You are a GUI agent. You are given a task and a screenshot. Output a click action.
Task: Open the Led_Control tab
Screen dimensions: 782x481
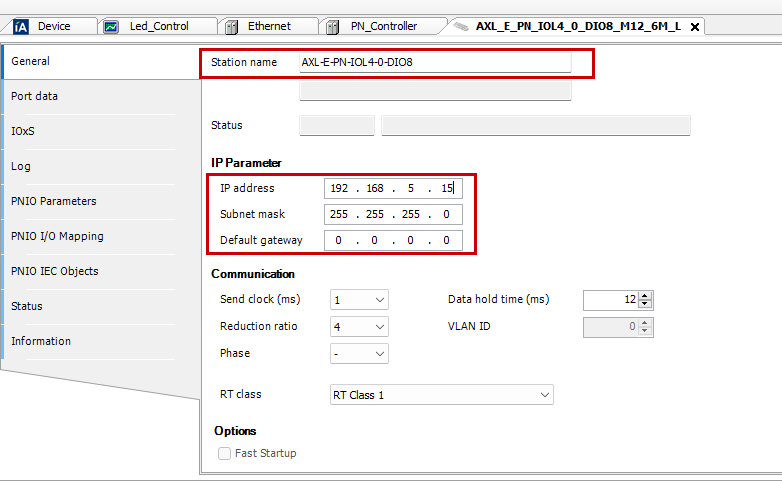[158, 26]
